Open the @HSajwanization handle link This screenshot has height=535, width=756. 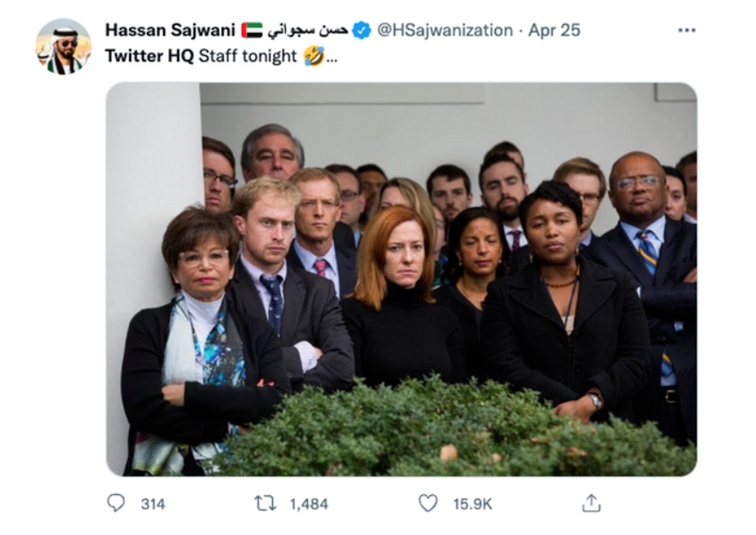tap(445, 30)
